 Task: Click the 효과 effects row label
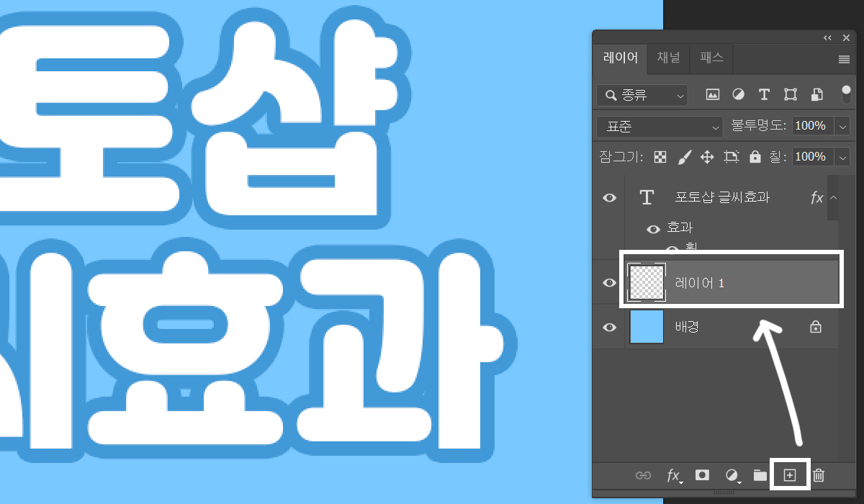pos(680,228)
